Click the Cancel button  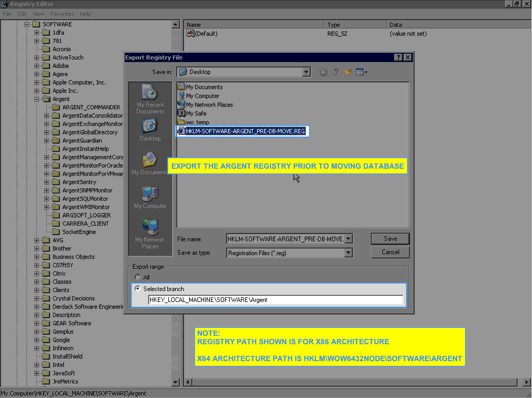[390, 253]
